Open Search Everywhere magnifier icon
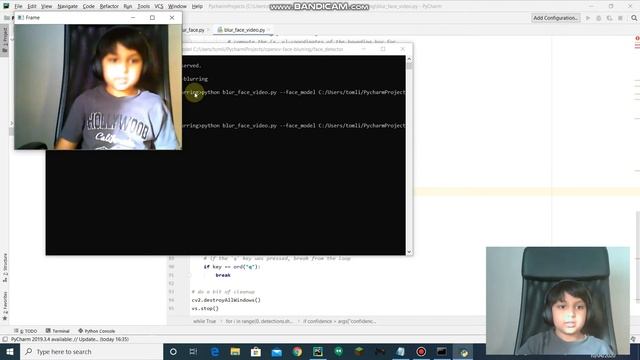 click(x=634, y=18)
